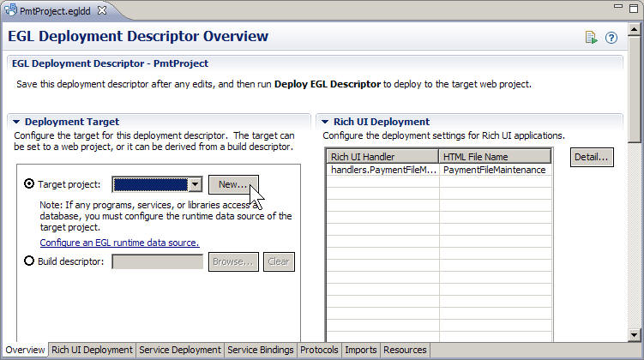Click the Detail... button

pyautogui.click(x=592, y=157)
